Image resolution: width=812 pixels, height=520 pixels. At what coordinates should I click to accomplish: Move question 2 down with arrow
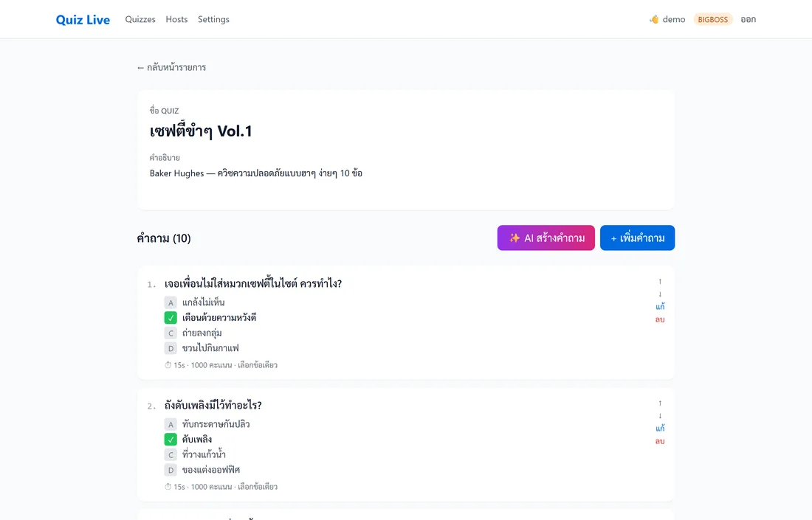coord(660,415)
